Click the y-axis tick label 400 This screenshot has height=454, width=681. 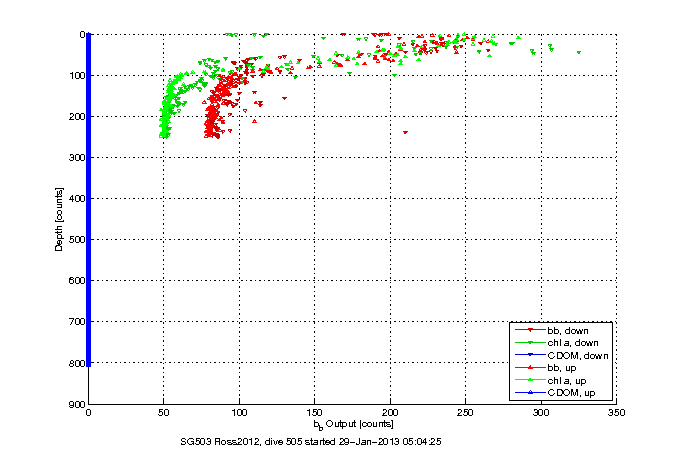(77, 199)
